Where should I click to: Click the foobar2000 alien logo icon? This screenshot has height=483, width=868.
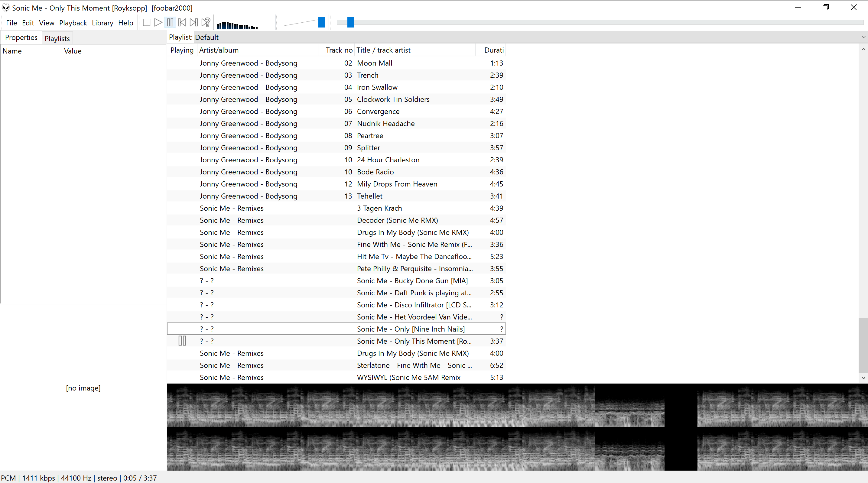(x=6, y=8)
